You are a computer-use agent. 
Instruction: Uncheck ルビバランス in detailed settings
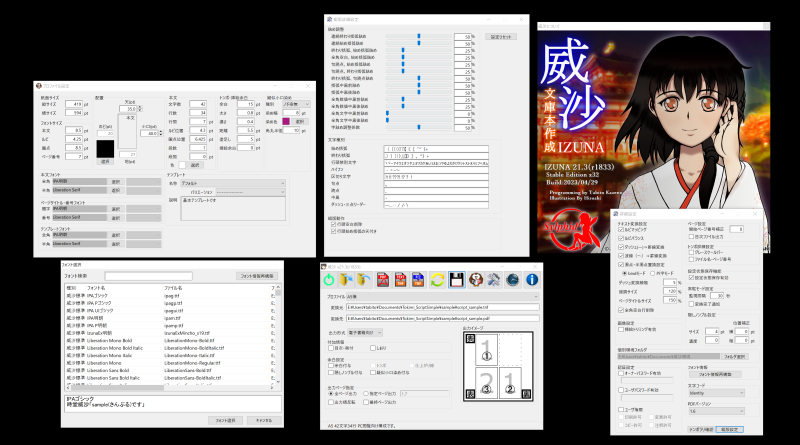click(x=621, y=238)
